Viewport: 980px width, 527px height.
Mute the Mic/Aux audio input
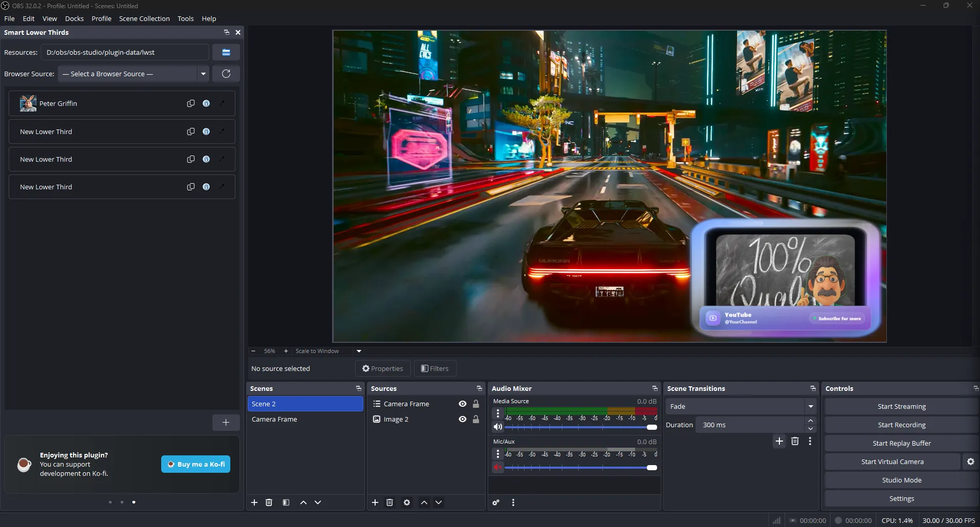click(498, 467)
